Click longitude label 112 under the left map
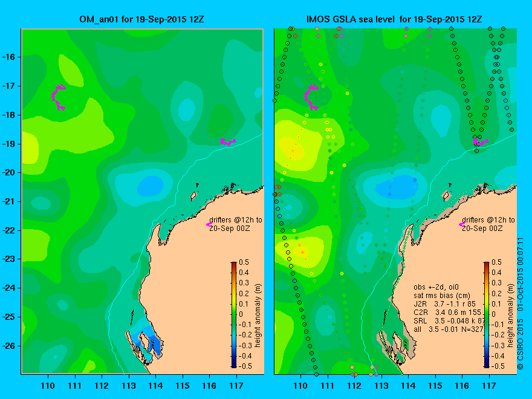The height and width of the screenshot is (399, 532). pyautogui.click(x=102, y=386)
